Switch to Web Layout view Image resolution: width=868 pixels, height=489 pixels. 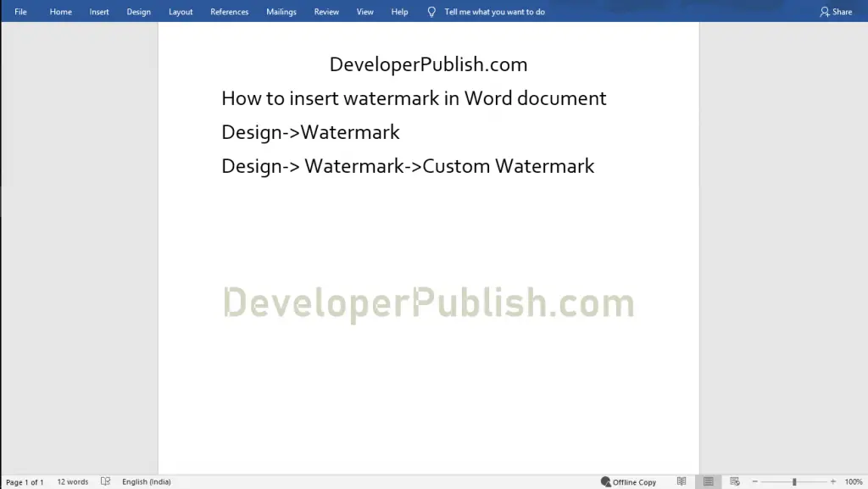tap(735, 482)
